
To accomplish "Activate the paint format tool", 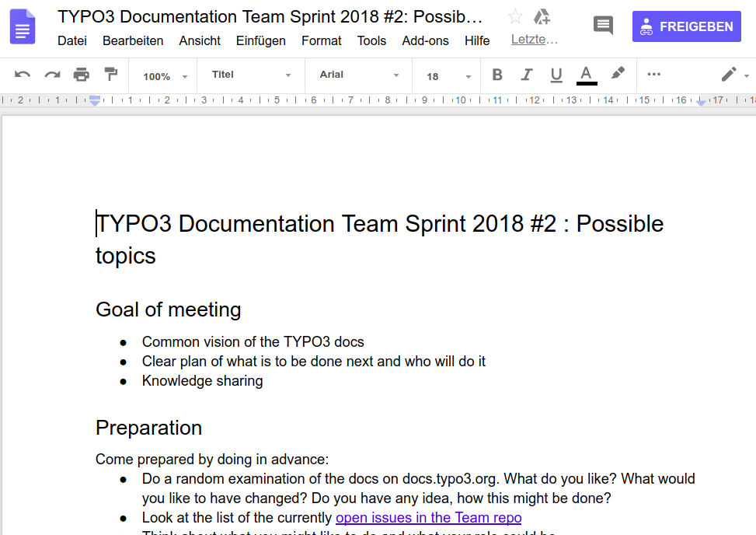I will coord(111,75).
